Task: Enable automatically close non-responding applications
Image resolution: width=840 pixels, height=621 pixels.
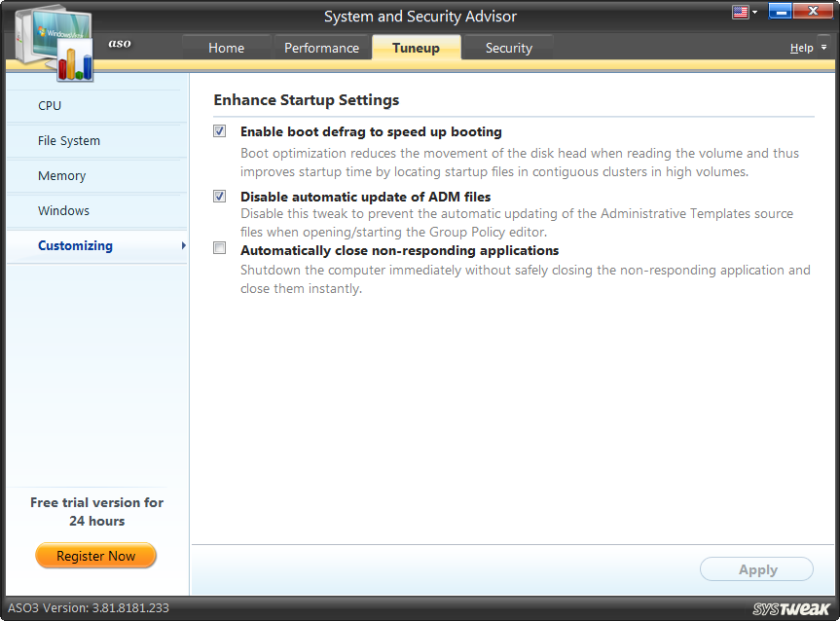Action: tap(219, 249)
